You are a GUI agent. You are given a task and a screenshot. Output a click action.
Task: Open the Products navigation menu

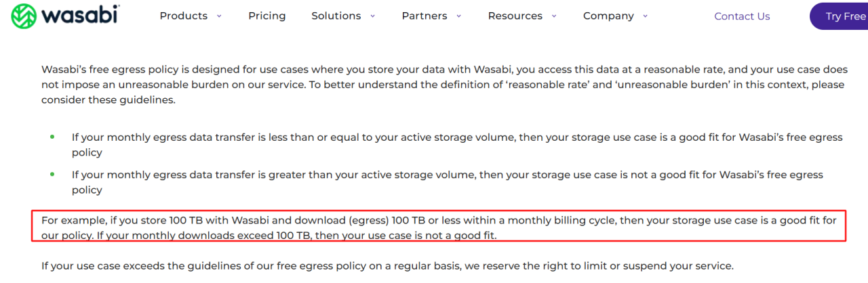pos(184,16)
